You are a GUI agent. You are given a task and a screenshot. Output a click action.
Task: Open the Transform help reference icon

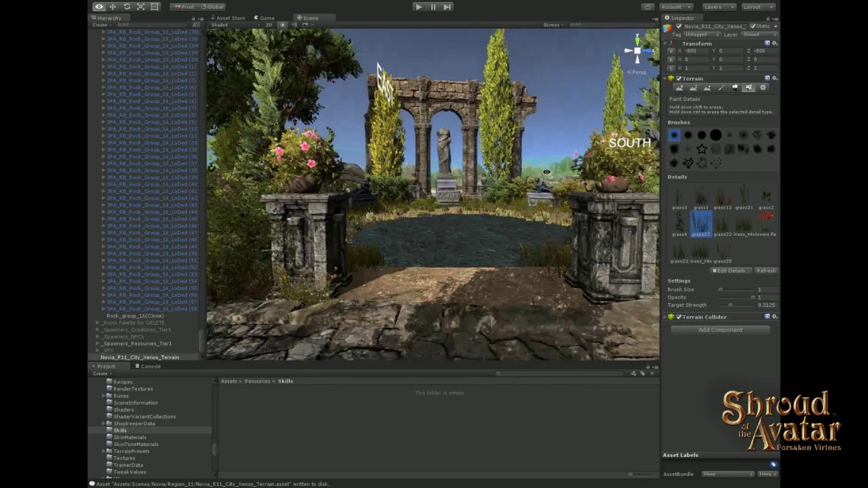click(x=768, y=43)
